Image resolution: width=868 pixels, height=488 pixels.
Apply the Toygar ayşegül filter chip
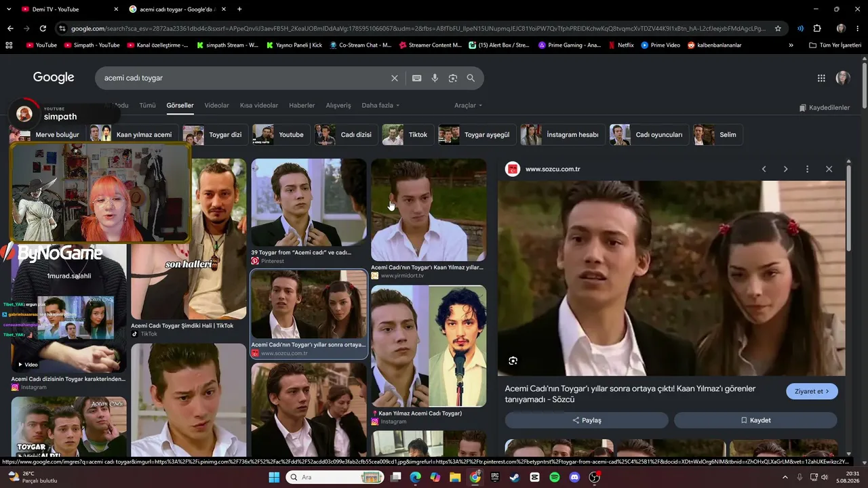point(477,135)
